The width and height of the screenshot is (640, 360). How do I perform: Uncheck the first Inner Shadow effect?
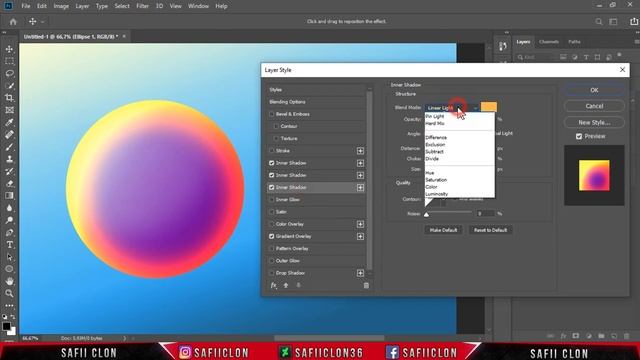pyautogui.click(x=271, y=163)
